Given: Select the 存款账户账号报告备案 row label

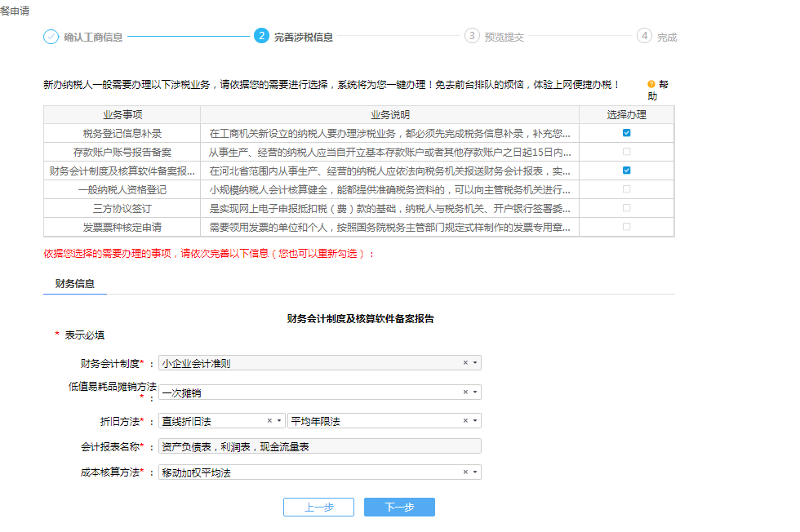Looking at the screenshot, I should point(122,153).
